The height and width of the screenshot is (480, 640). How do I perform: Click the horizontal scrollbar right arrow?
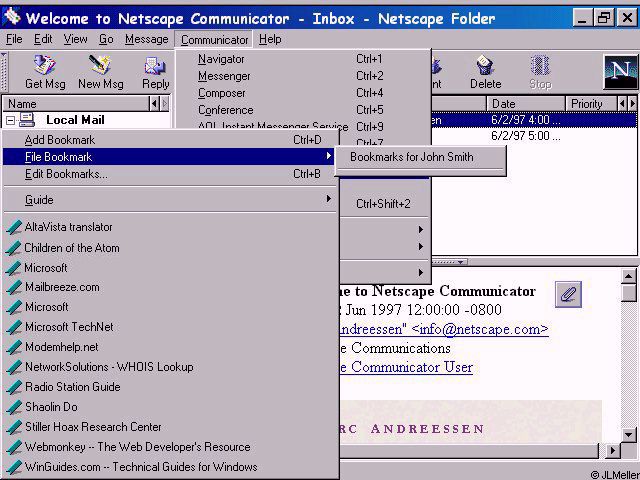612,451
